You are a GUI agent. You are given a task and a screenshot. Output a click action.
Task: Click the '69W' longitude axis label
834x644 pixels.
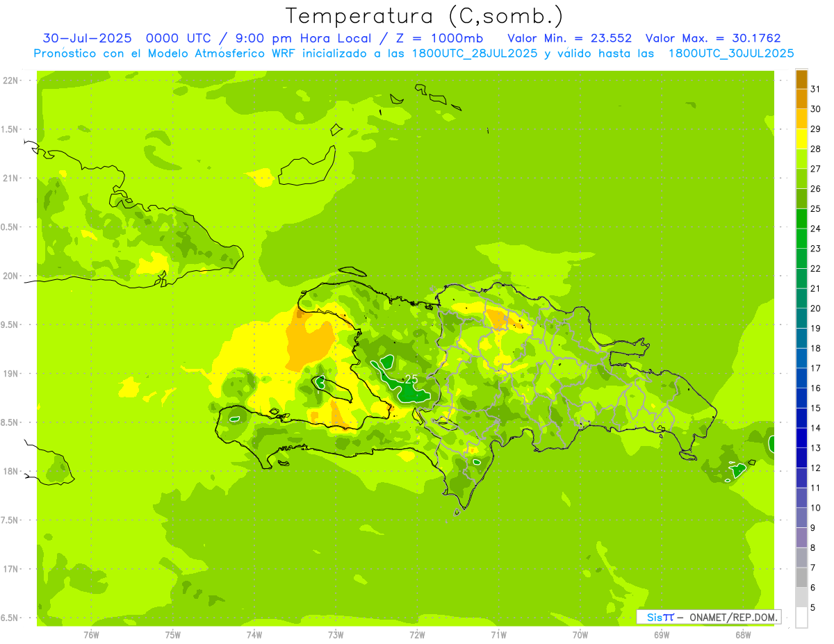[662, 634]
